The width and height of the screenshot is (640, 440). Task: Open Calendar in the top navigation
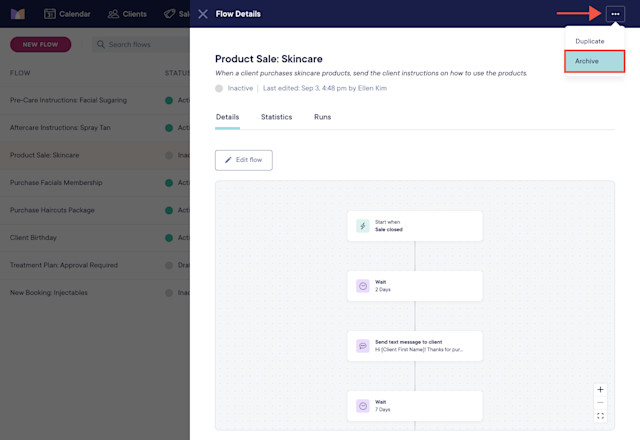click(67, 14)
